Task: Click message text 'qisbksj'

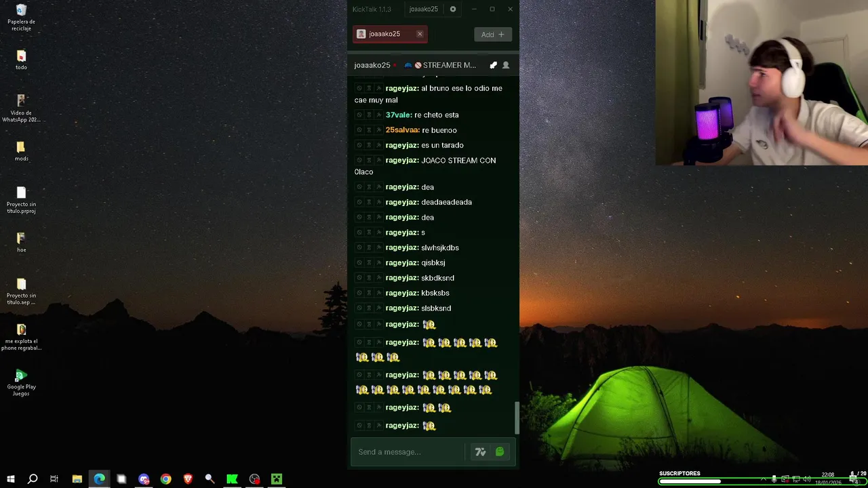Action: pos(433,263)
